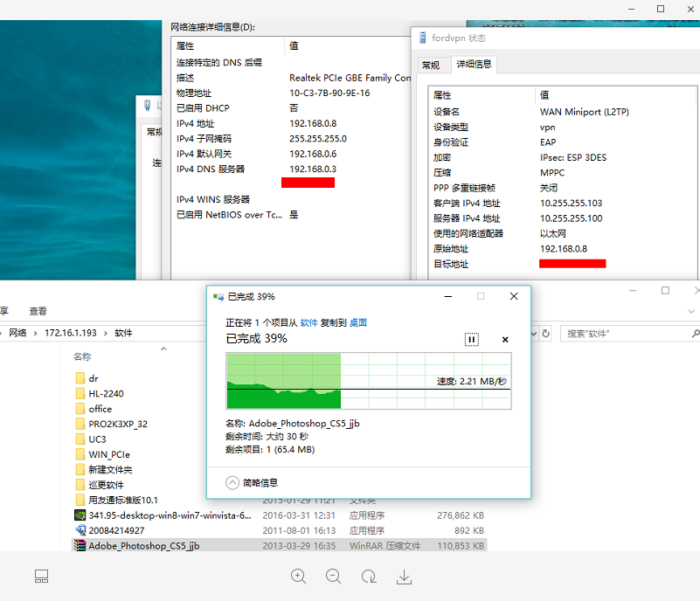Switch to the 常规 tab in fordvpn status
The image size is (700, 601).
pos(431,66)
